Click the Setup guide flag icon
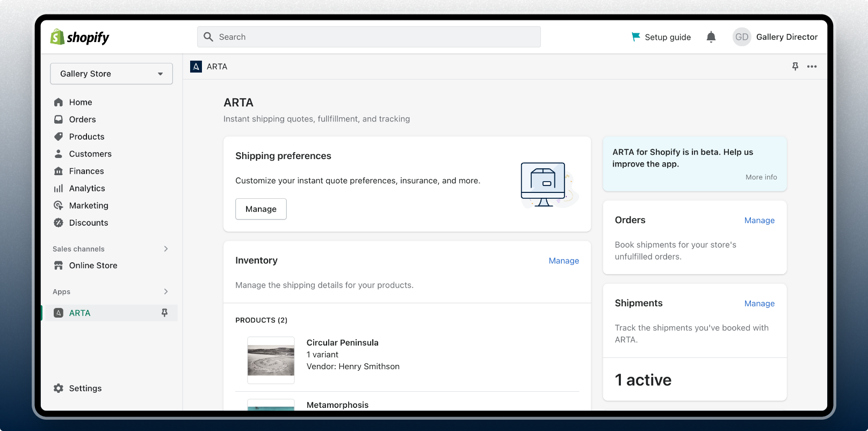868x431 pixels. (x=636, y=37)
